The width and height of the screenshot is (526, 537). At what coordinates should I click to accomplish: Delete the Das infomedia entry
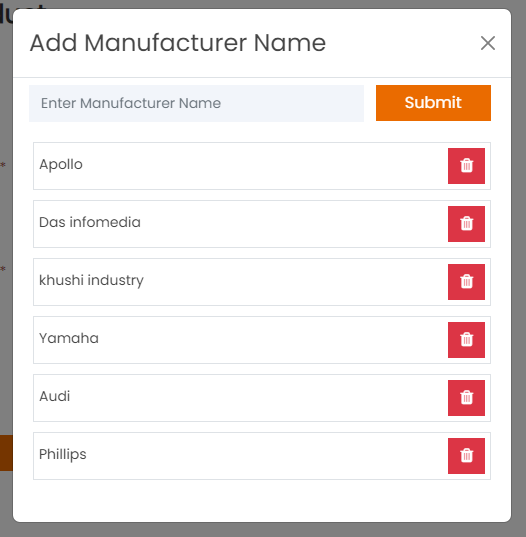pos(466,224)
